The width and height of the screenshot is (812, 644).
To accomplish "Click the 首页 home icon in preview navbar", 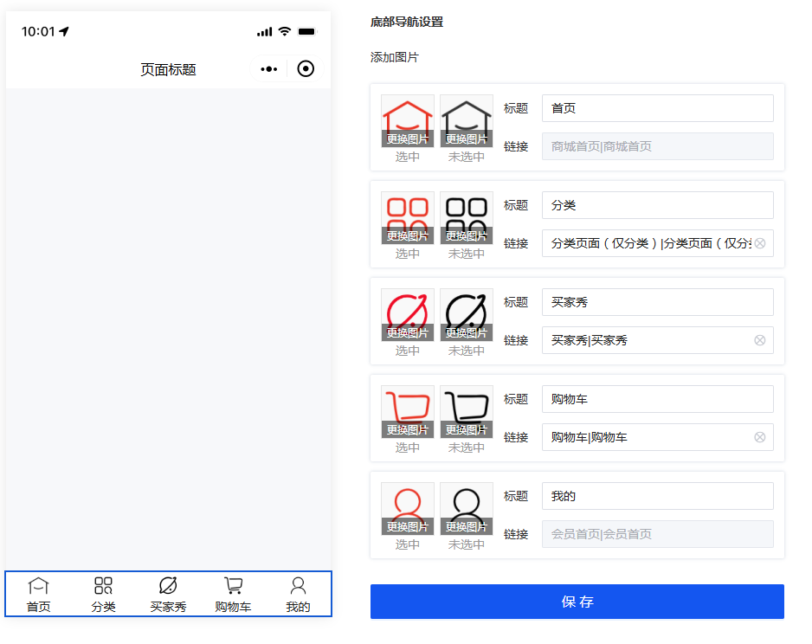I will 39,587.
